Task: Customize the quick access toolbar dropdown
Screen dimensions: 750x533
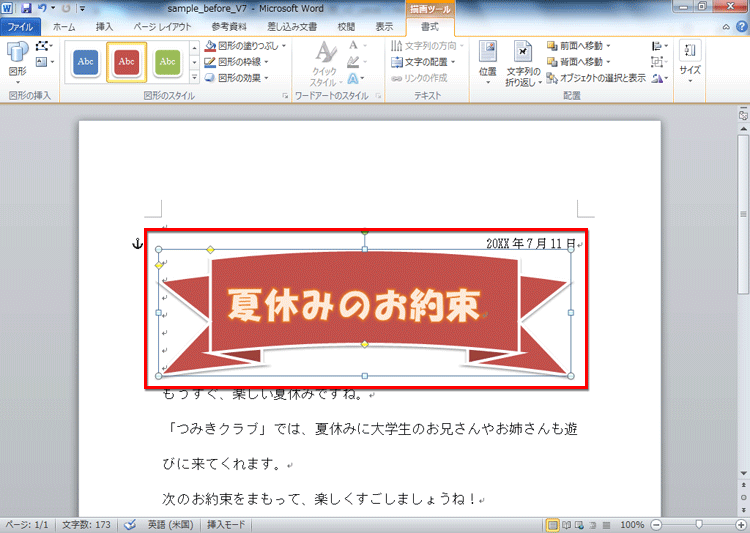Action: [83, 8]
